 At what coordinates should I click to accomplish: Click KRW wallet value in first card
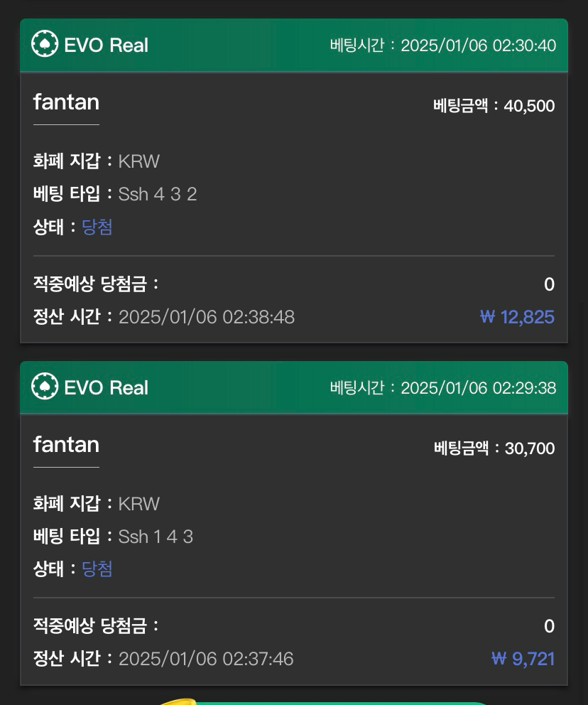tap(138, 161)
